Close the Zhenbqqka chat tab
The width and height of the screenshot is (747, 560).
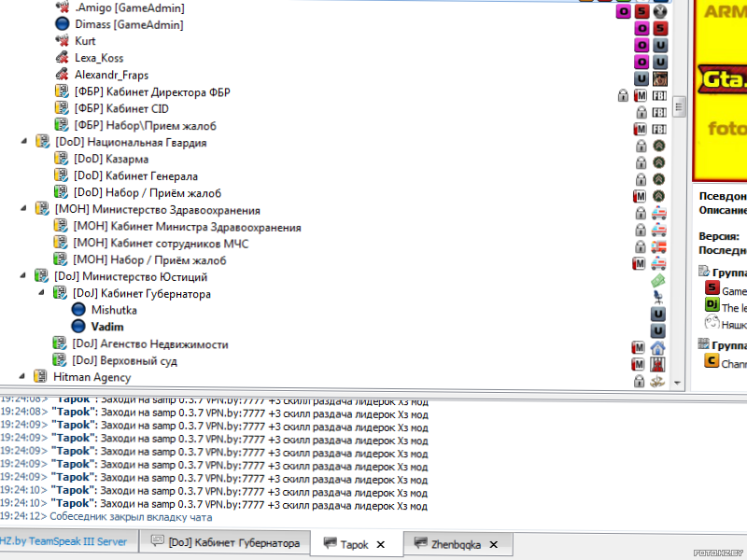pyautogui.click(x=494, y=544)
